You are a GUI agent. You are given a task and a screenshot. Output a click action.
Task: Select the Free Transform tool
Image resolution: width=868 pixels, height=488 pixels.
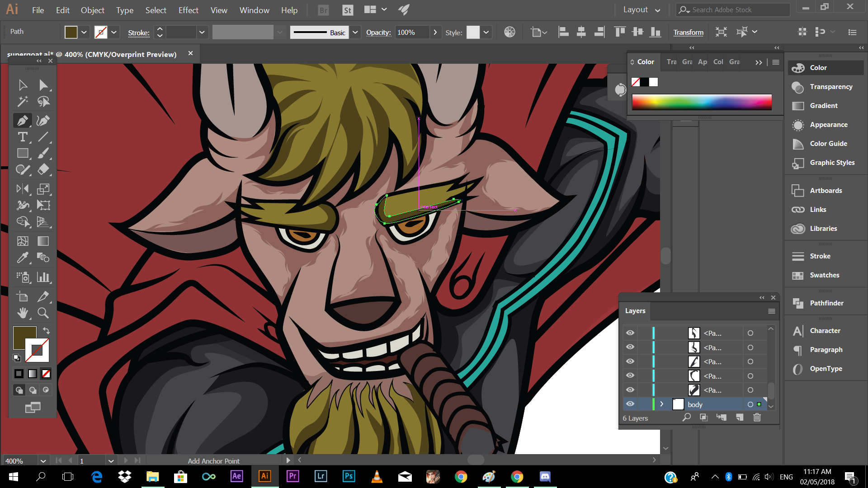[x=43, y=205]
